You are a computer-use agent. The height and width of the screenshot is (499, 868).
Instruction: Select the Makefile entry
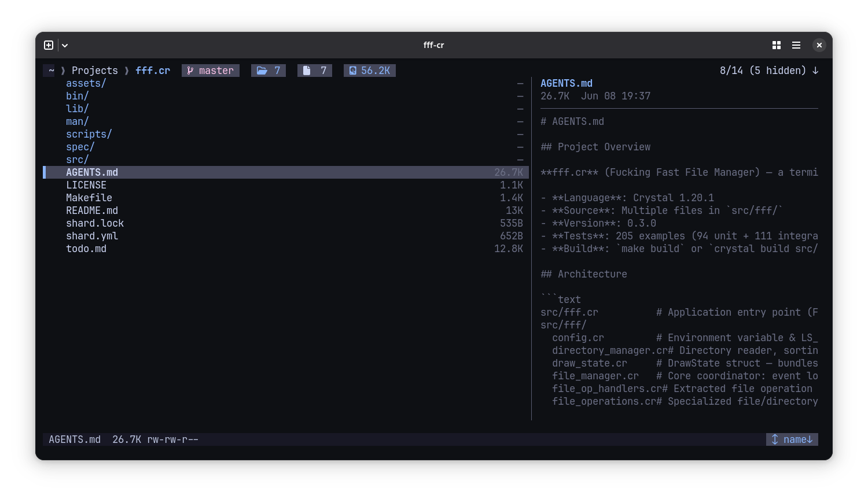pyautogui.click(x=89, y=198)
